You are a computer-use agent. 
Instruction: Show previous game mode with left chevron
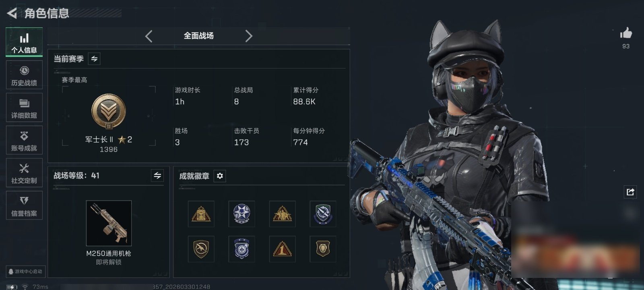[x=149, y=36]
